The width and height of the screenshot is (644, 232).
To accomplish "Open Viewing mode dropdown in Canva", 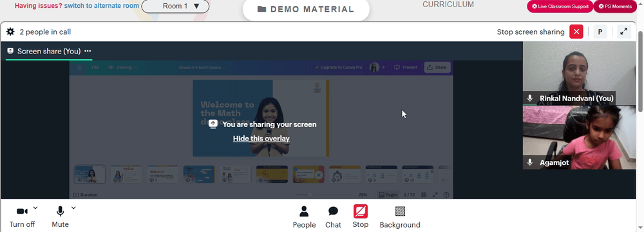I will (122, 67).
